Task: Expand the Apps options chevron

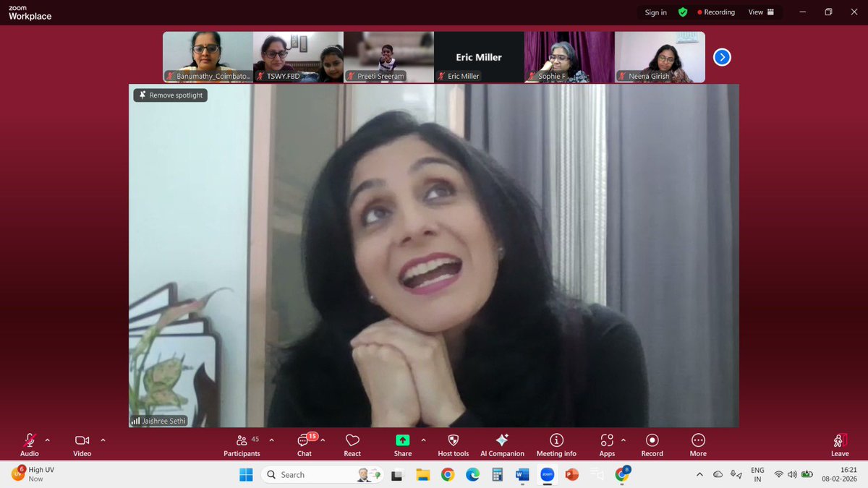Action: pos(624,440)
